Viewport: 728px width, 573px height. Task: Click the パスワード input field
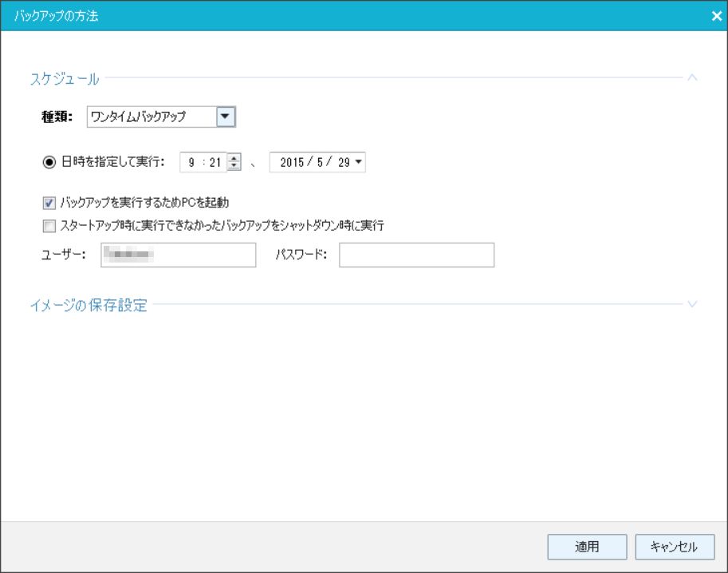[x=416, y=255]
